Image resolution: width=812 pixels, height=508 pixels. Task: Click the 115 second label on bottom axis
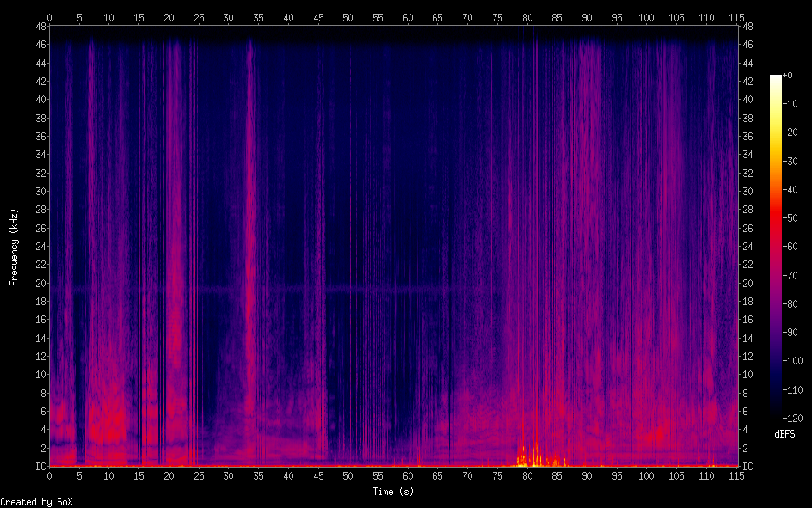[736, 475]
